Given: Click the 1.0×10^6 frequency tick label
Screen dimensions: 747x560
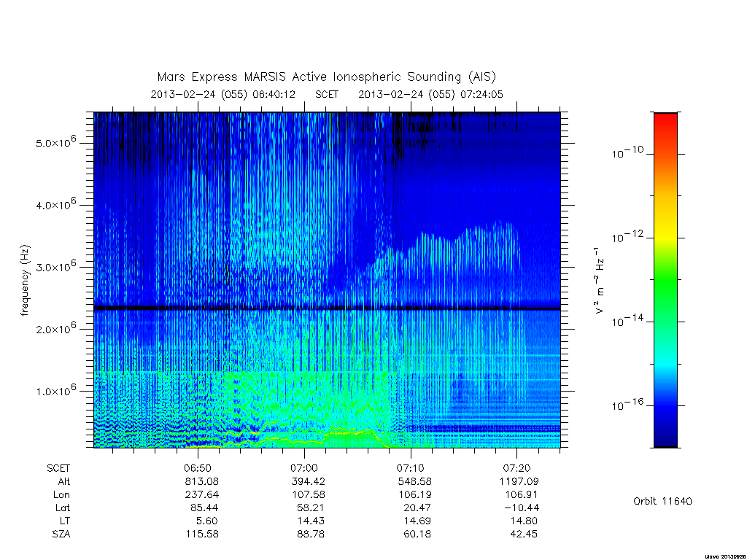Looking at the screenshot, I should [55, 389].
